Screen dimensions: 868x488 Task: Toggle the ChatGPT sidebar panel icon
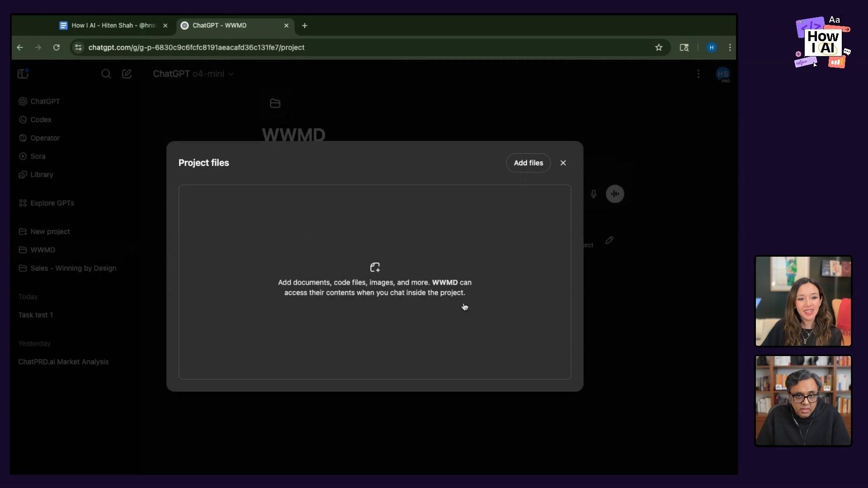click(23, 74)
